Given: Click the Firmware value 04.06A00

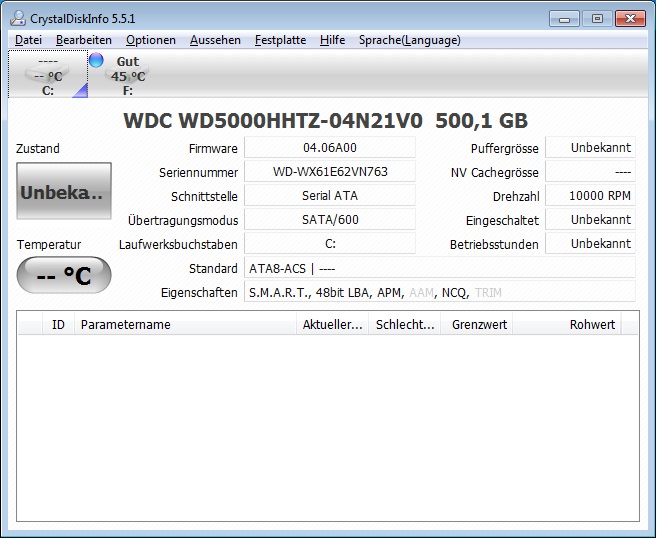Looking at the screenshot, I should [330, 147].
